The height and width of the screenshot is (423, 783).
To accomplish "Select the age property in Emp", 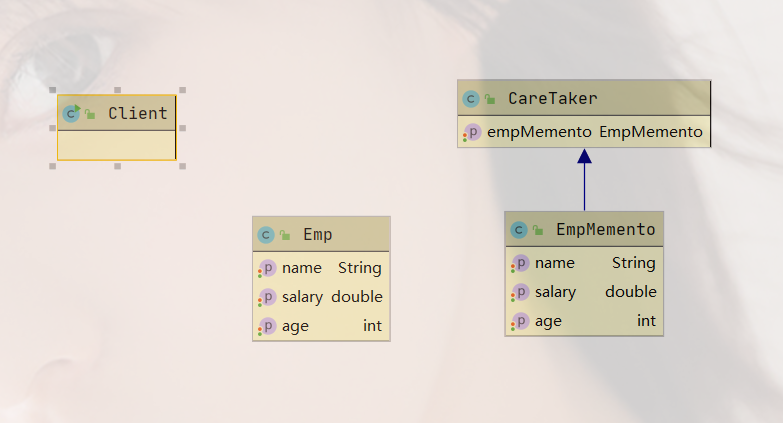I will coord(295,327).
